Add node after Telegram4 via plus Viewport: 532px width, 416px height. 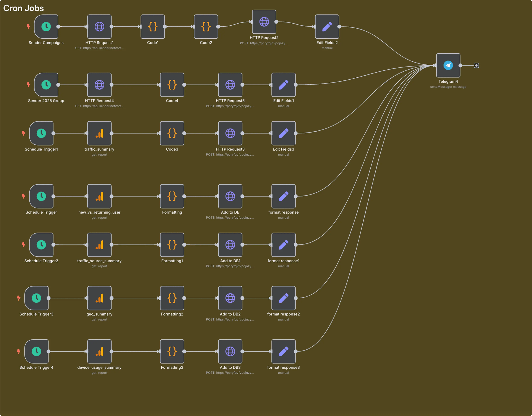(477, 65)
